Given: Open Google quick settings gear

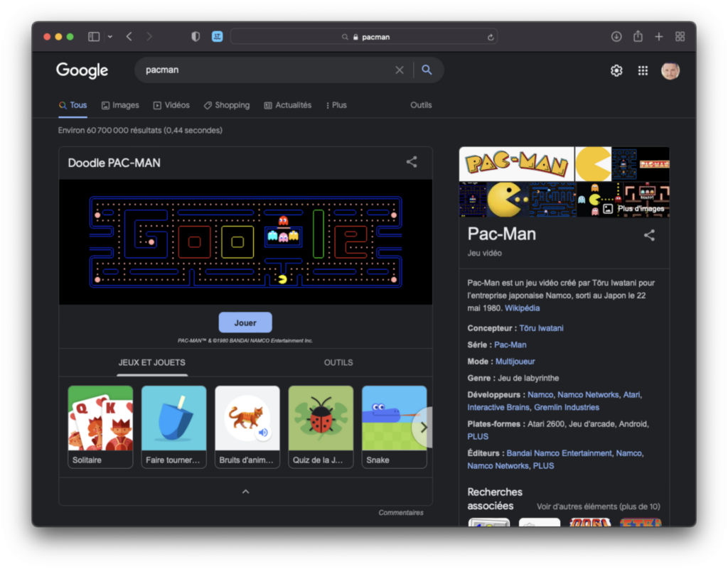Looking at the screenshot, I should (x=616, y=70).
